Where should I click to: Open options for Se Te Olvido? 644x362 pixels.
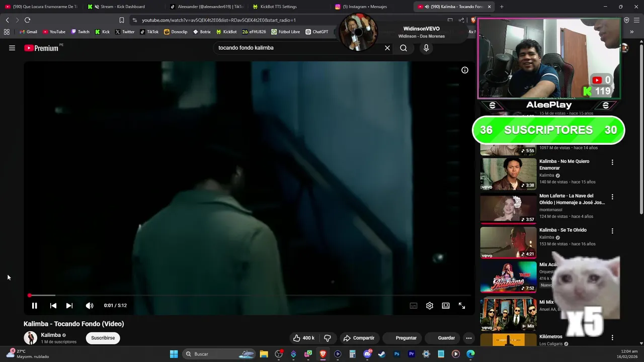[x=612, y=231]
